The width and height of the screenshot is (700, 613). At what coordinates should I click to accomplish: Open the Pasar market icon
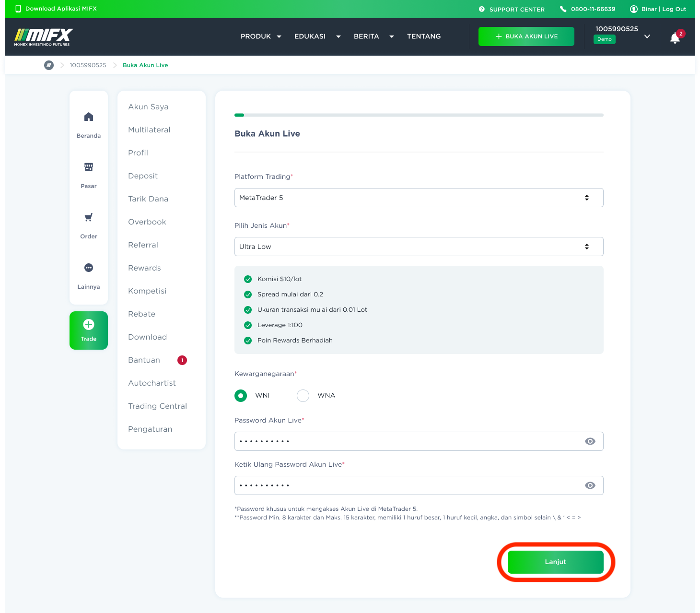(88, 167)
